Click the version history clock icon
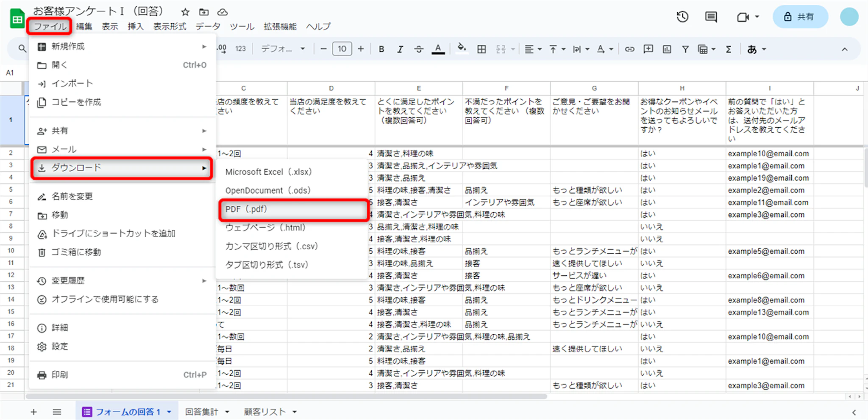The image size is (868, 420). [x=682, y=17]
